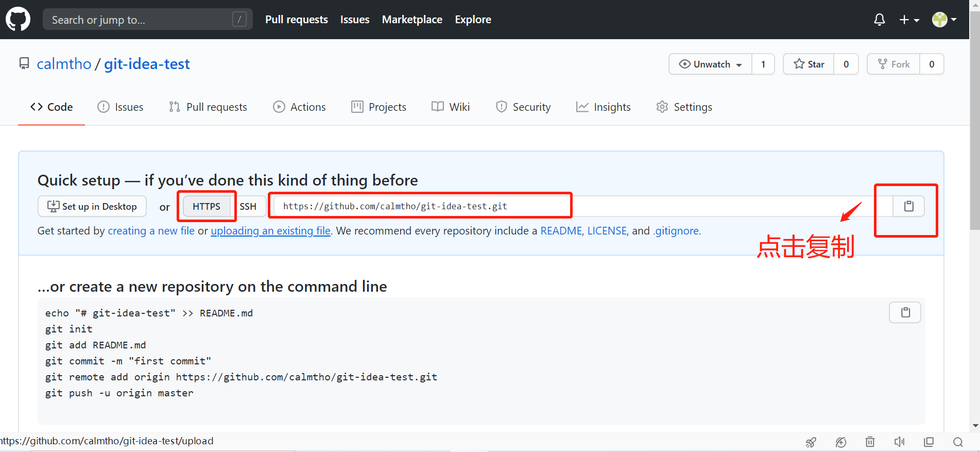Click the GitHub Octocat logo

click(x=18, y=20)
